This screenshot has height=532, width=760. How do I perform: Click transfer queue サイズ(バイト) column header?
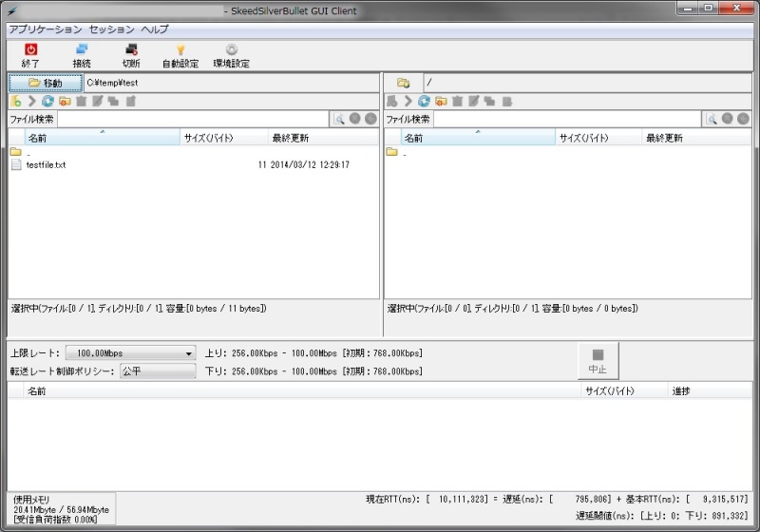[624, 390]
